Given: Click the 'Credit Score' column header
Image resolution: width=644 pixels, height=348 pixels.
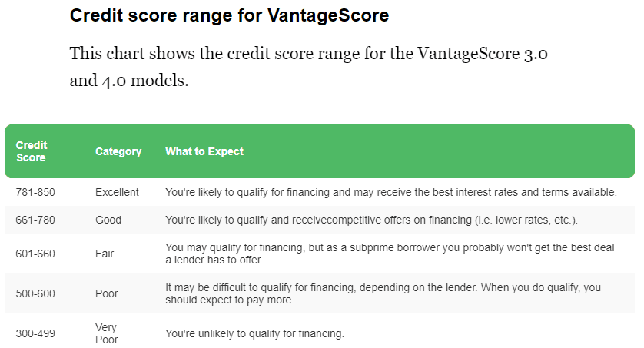Looking at the screenshot, I should pyautogui.click(x=32, y=151).
